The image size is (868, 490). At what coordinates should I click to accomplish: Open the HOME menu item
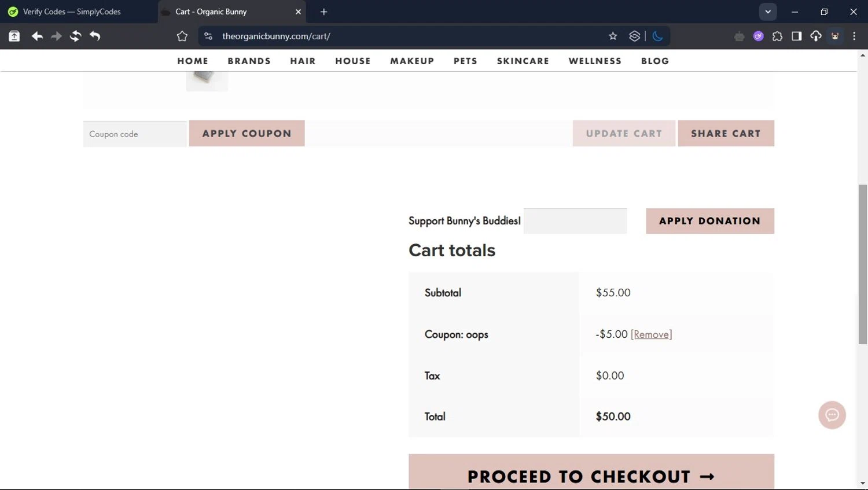tap(193, 61)
